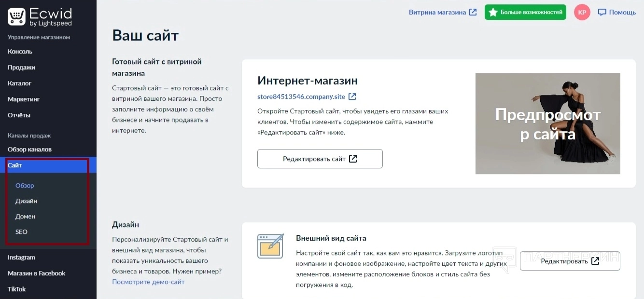
Task: Open the Посмотрите демо-сайт link
Action: [x=148, y=282]
